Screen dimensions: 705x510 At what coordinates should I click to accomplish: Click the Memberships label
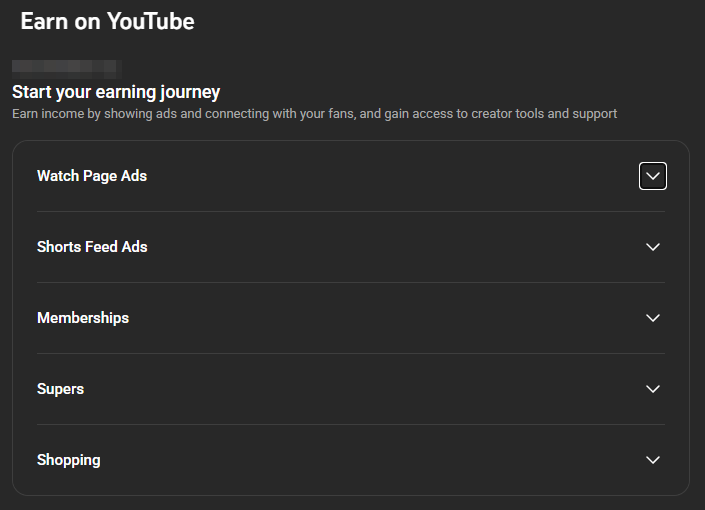pos(83,318)
